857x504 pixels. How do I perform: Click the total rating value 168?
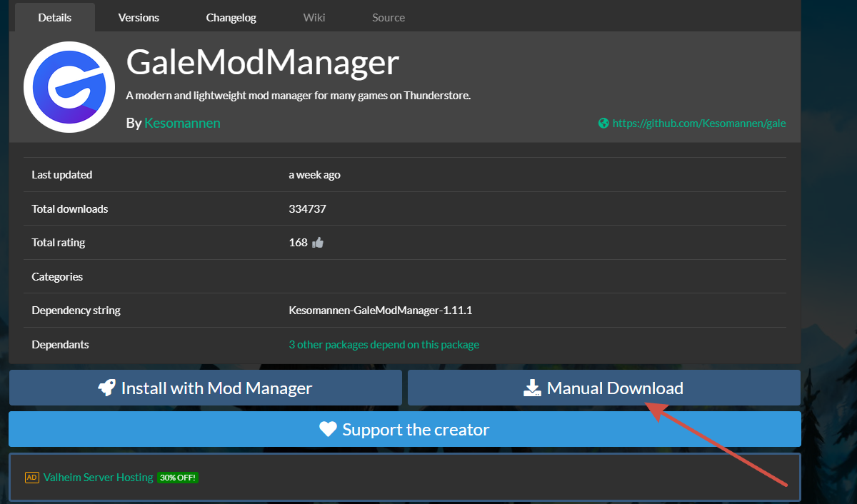pos(298,243)
